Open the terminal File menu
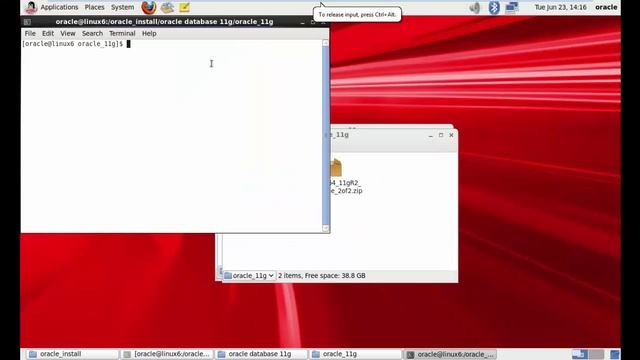Viewport: 640px width, 360px height. (x=30, y=33)
